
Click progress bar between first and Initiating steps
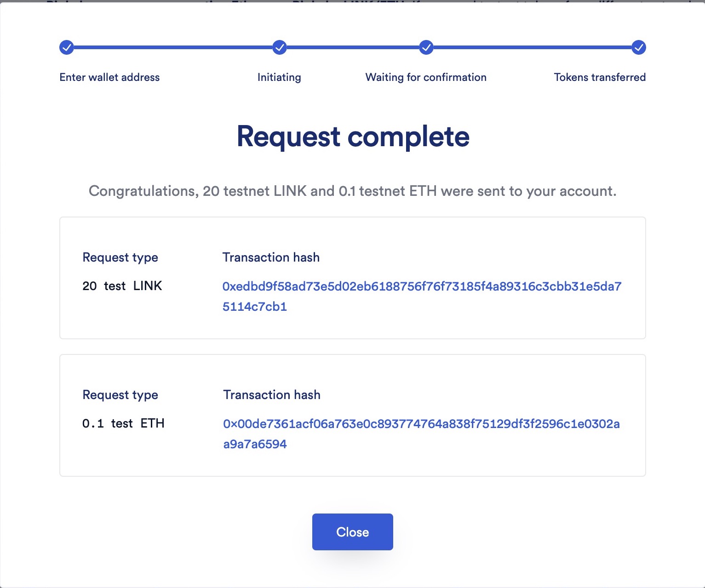click(x=173, y=47)
